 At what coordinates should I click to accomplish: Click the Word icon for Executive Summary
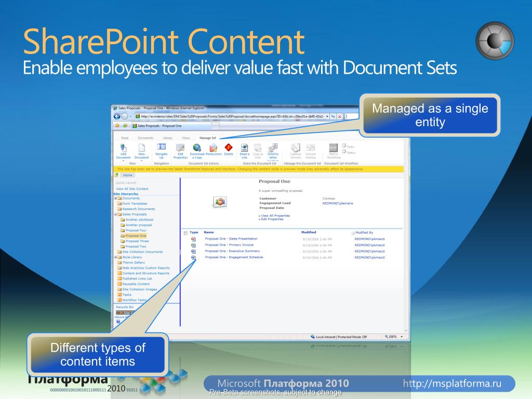193,251
